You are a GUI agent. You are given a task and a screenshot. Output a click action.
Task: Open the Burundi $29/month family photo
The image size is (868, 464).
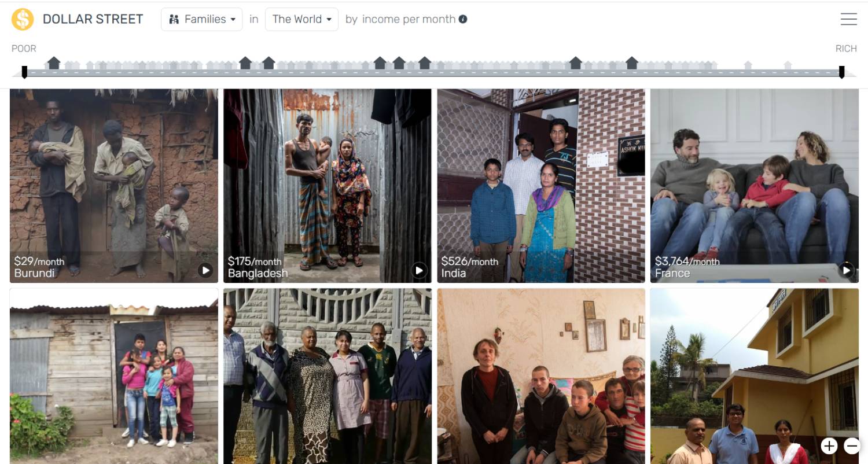click(114, 186)
